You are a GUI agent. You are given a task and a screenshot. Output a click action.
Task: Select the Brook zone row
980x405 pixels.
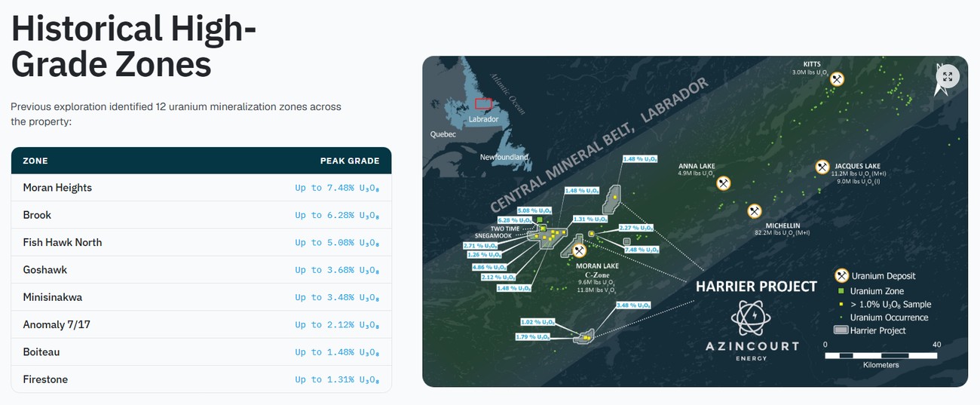[201, 215]
